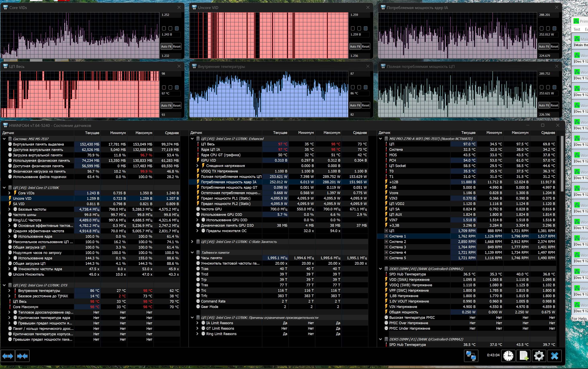
Task: Click the Максимум column header in left panel
Action: pos(144,133)
